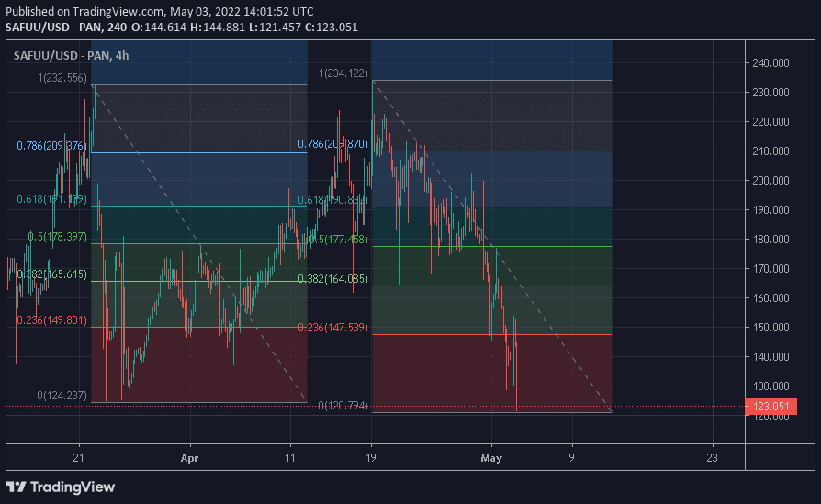The width and height of the screenshot is (821, 504).
Task: Click the right 0.236(147.539) level label
Action: tap(332, 327)
